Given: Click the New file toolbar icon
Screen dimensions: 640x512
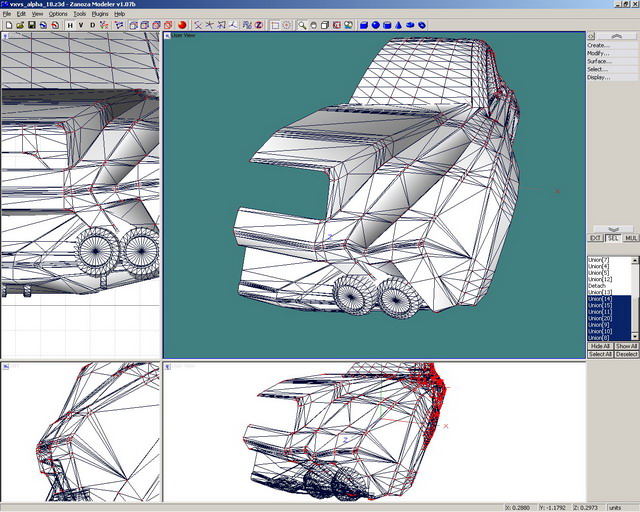Looking at the screenshot, I should [7, 25].
